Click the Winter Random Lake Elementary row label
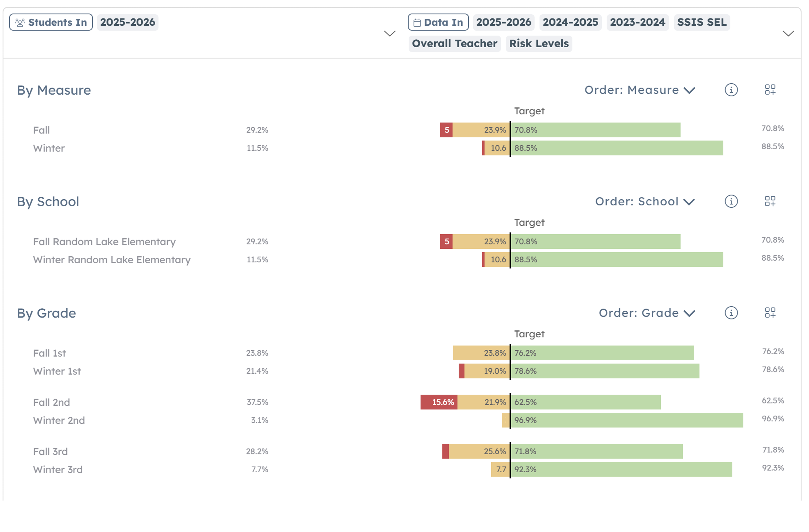 (112, 260)
